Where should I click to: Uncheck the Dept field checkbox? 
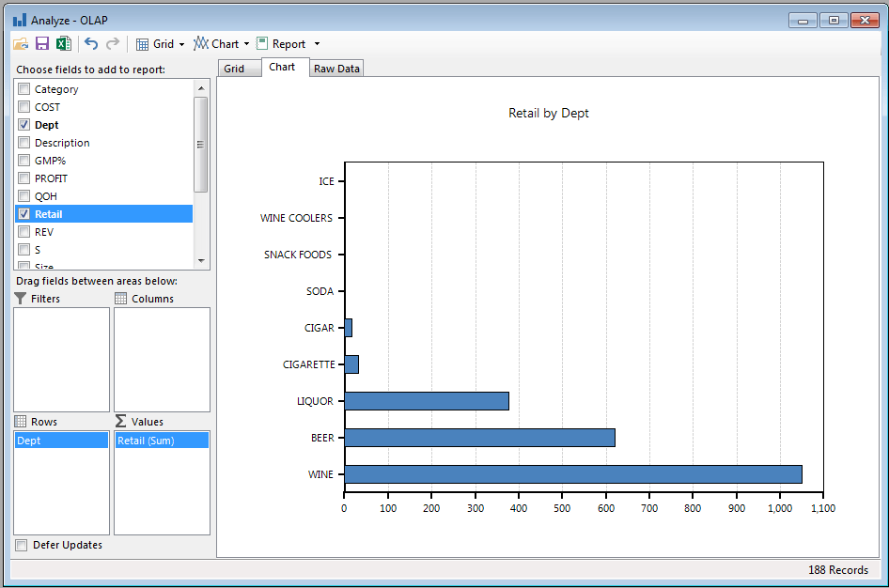coord(23,124)
